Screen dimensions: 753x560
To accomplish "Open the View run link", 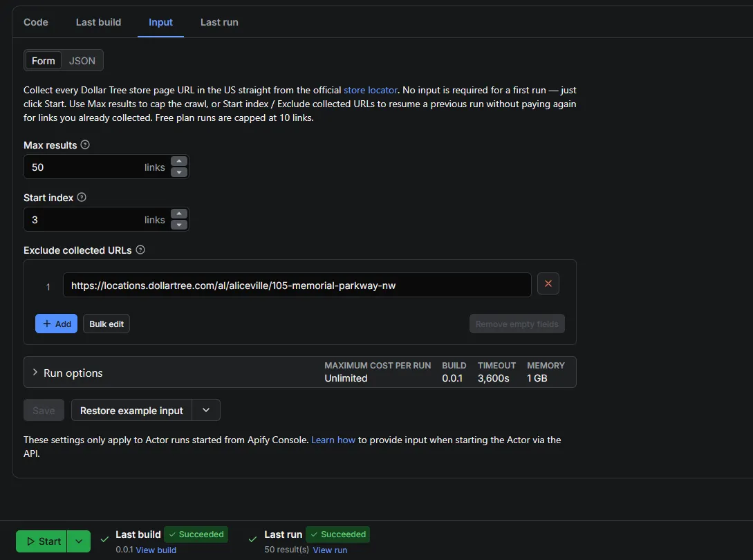I will [x=329, y=550].
